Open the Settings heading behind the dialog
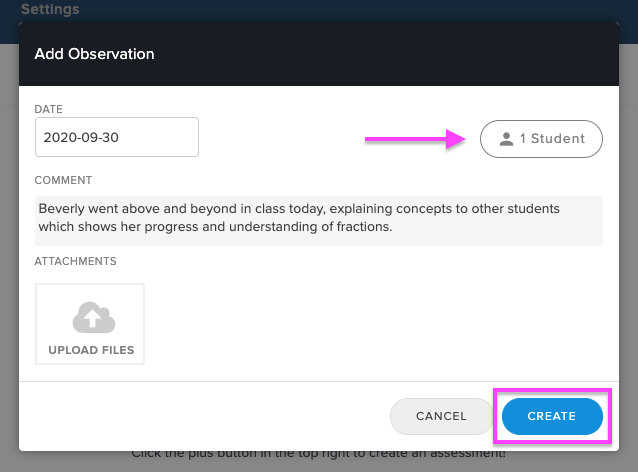The width and height of the screenshot is (638, 472). point(50,9)
